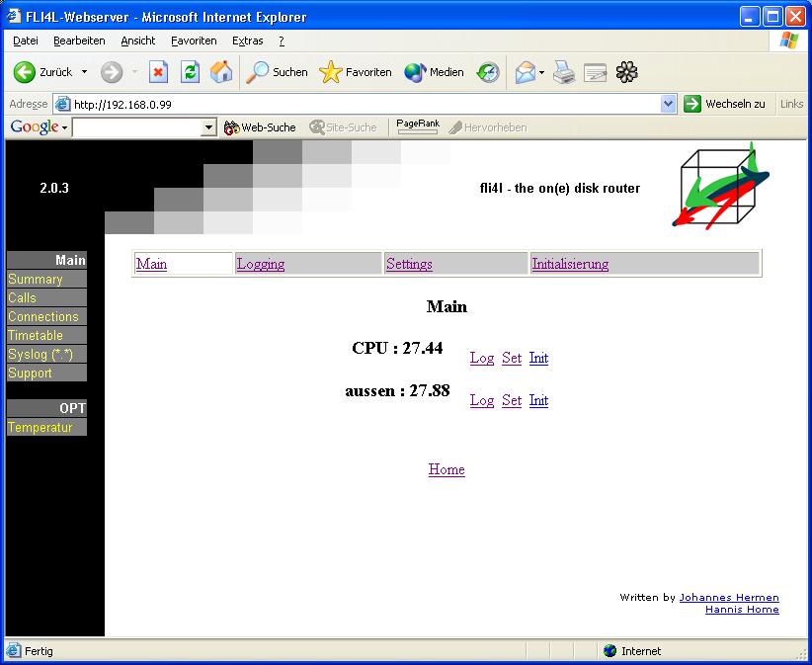Open Init link for CPU sensor
This screenshot has height=665, width=812.
538,358
